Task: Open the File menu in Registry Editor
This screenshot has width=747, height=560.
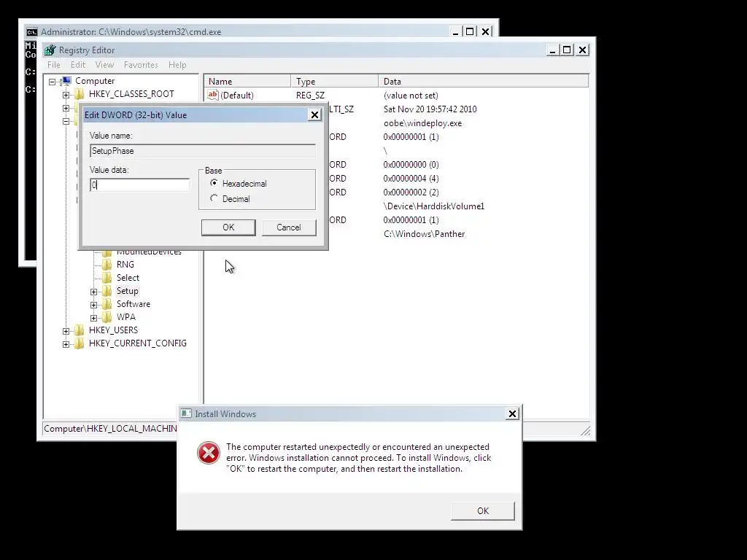Action: tap(54, 65)
